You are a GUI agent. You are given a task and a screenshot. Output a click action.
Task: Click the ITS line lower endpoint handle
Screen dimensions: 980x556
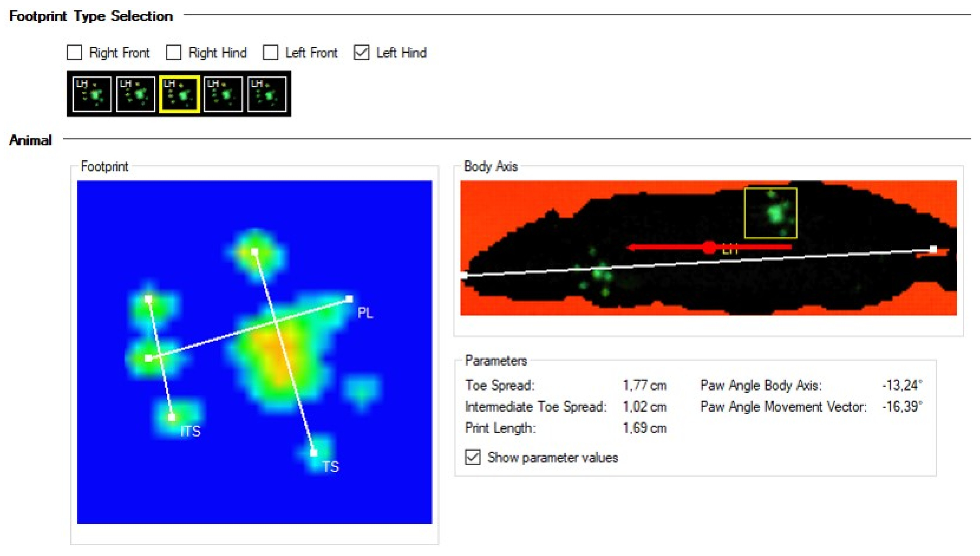[x=172, y=417]
